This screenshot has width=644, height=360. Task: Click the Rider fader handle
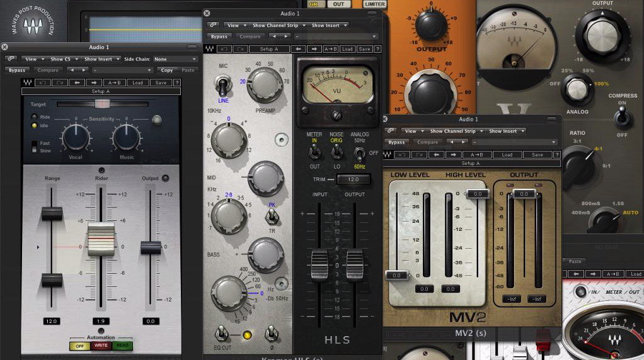[x=101, y=239]
